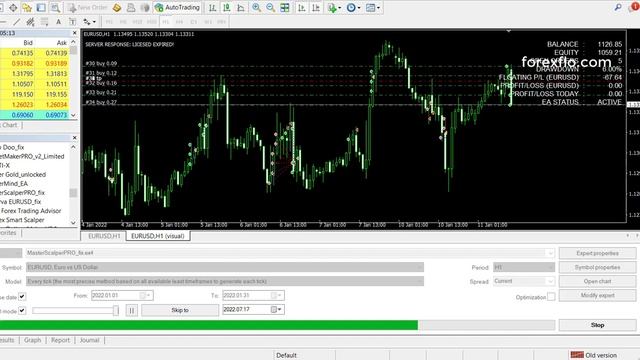The width and height of the screenshot is (640, 360).
Task: Enable chart auto scroll icon
Action: click(302, 7)
